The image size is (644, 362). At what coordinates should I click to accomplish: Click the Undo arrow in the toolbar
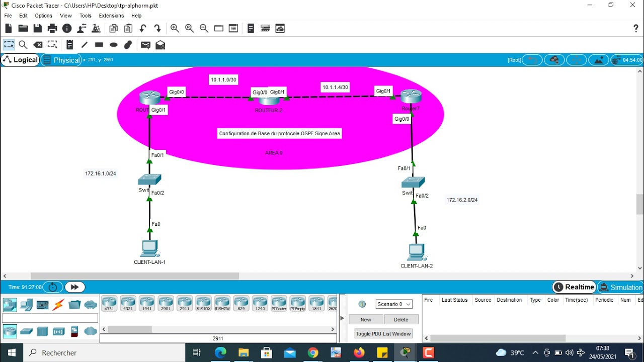(x=143, y=29)
